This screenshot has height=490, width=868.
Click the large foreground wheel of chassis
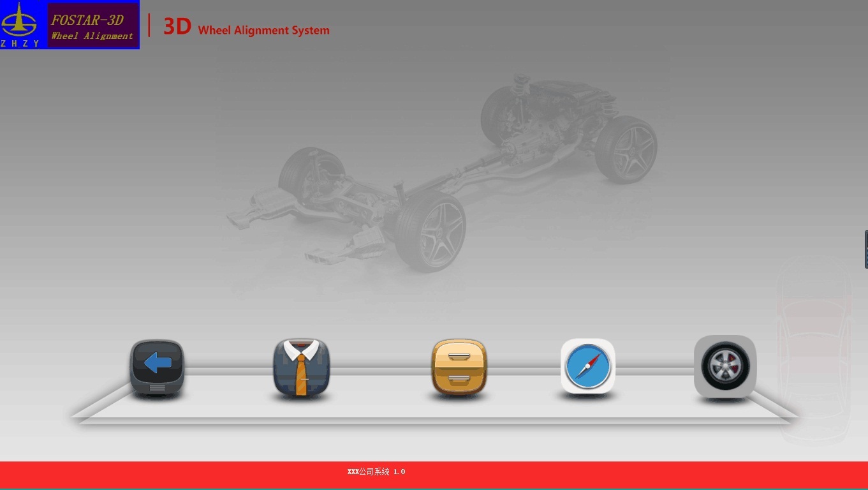430,230
